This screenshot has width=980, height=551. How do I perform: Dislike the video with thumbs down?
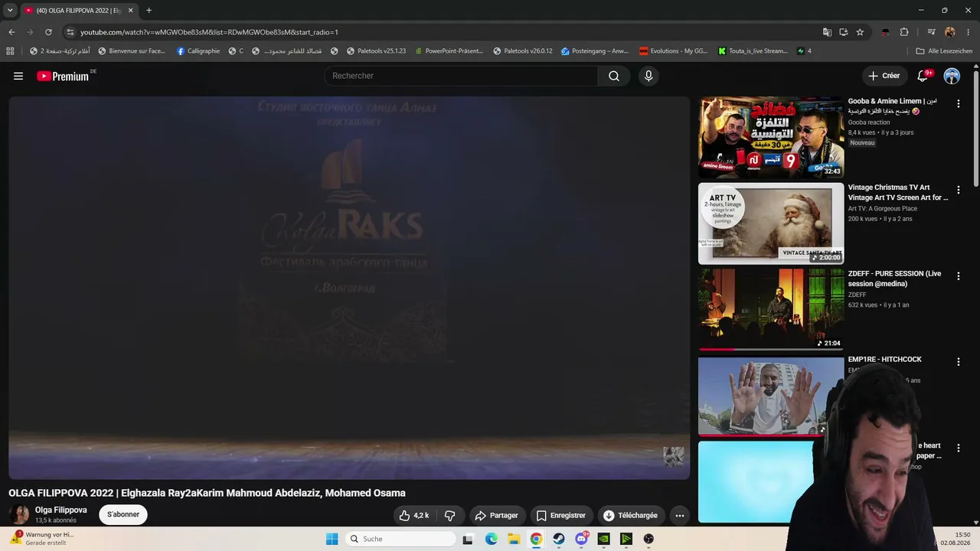(x=450, y=516)
